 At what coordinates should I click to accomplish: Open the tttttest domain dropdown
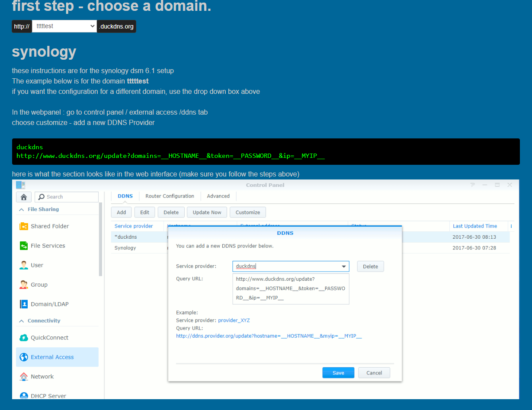[x=64, y=26]
